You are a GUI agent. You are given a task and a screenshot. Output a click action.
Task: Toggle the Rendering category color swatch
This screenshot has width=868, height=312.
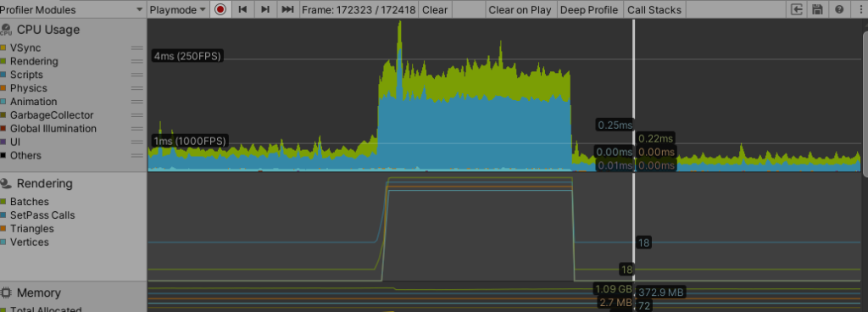click(x=3, y=61)
